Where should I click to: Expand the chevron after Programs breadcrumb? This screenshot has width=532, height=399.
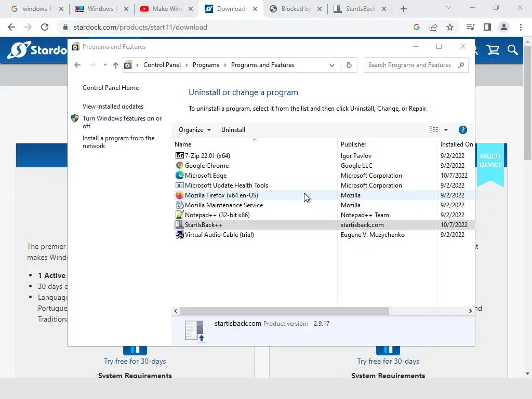[x=225, y=65]
